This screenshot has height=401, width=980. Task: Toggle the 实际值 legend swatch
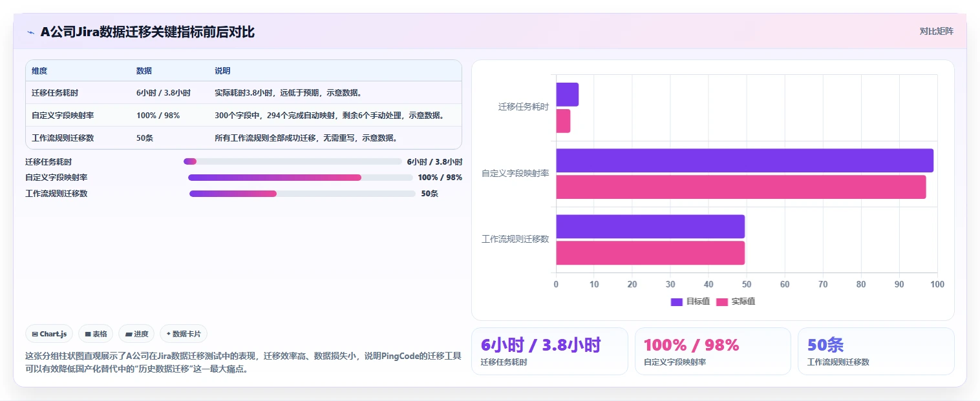(x=722, y=302)
